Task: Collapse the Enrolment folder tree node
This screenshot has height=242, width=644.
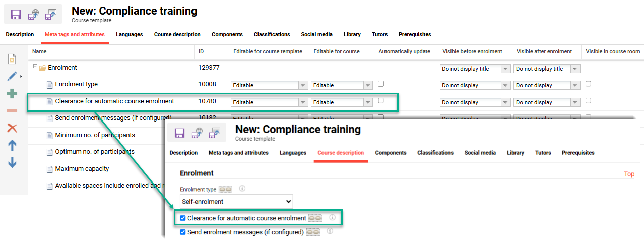Action: coord(35,67)
